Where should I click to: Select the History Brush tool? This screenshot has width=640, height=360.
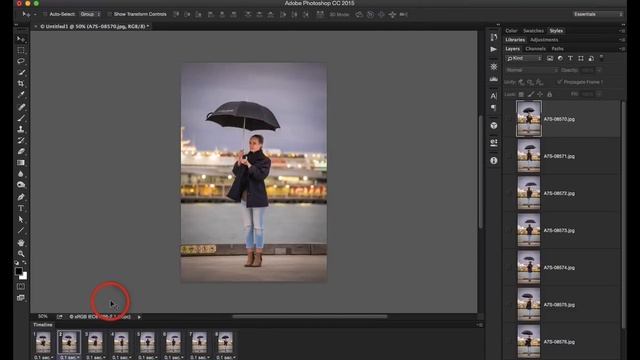pyautogui.click(x=21, y=140)
